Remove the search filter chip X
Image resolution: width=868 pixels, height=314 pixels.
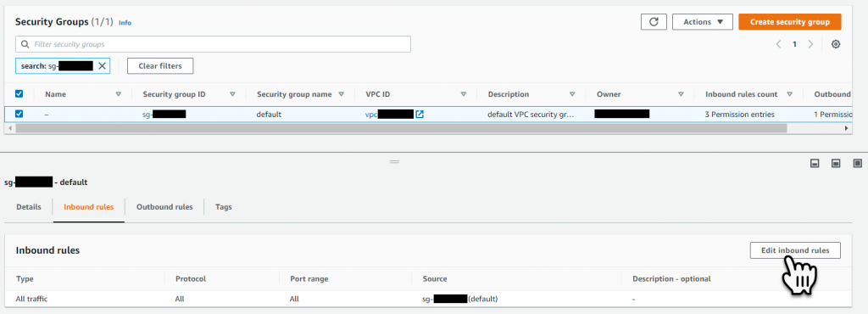coord(102,66)
